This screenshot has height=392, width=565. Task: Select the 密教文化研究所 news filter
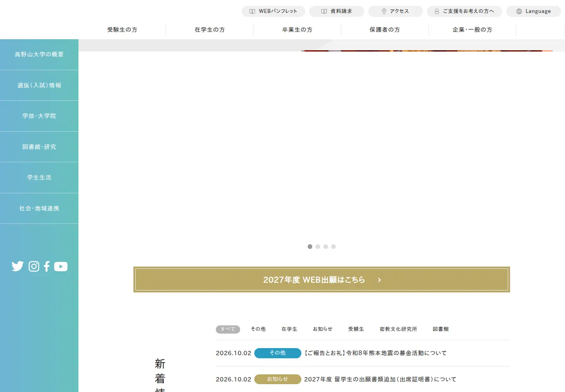click(x=398, y=329)
